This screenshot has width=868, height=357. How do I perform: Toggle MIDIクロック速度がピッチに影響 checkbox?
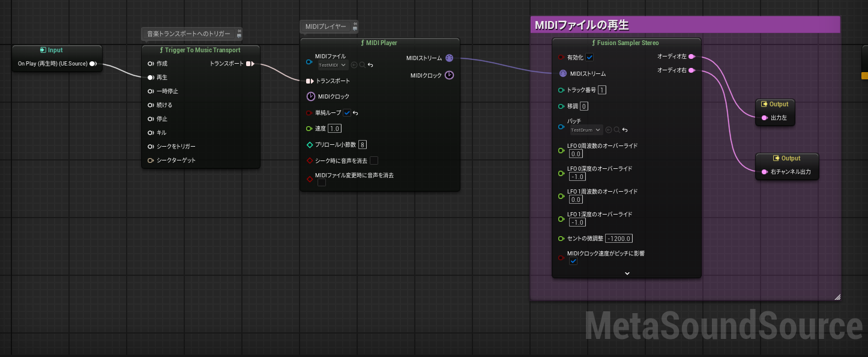pos(573,261)
